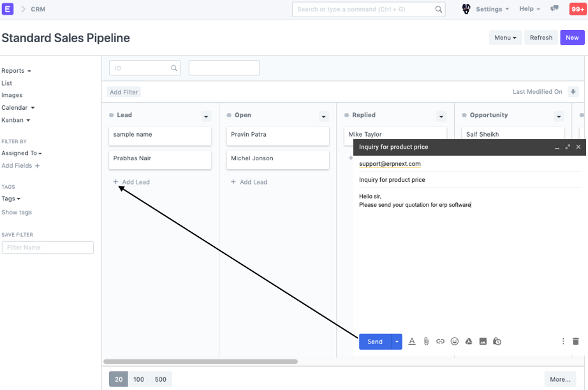588x390 pixels.
Task: Expand the Assigned To filter dropdown
Action: click(22, 153)
